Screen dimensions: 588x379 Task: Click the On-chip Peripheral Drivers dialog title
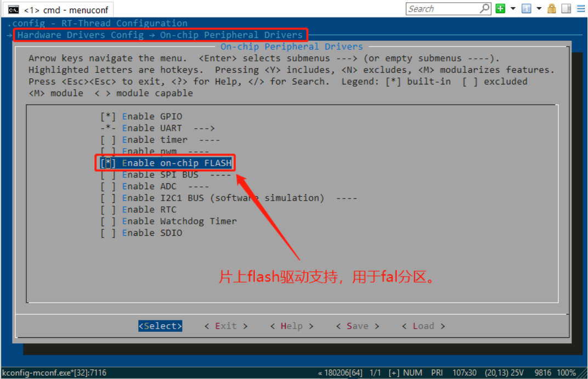pos(292,47)
